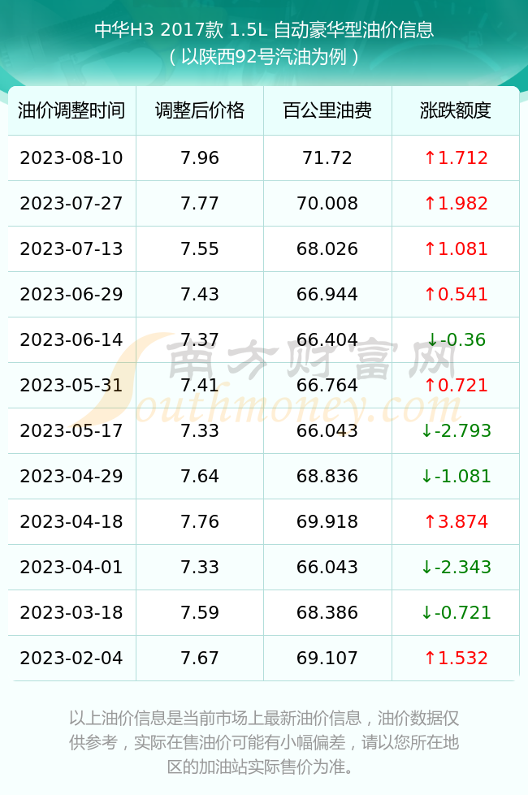Click the subtitle 以陕西92号汽油为例
528x812 pixels.
[x=264, y=57]
